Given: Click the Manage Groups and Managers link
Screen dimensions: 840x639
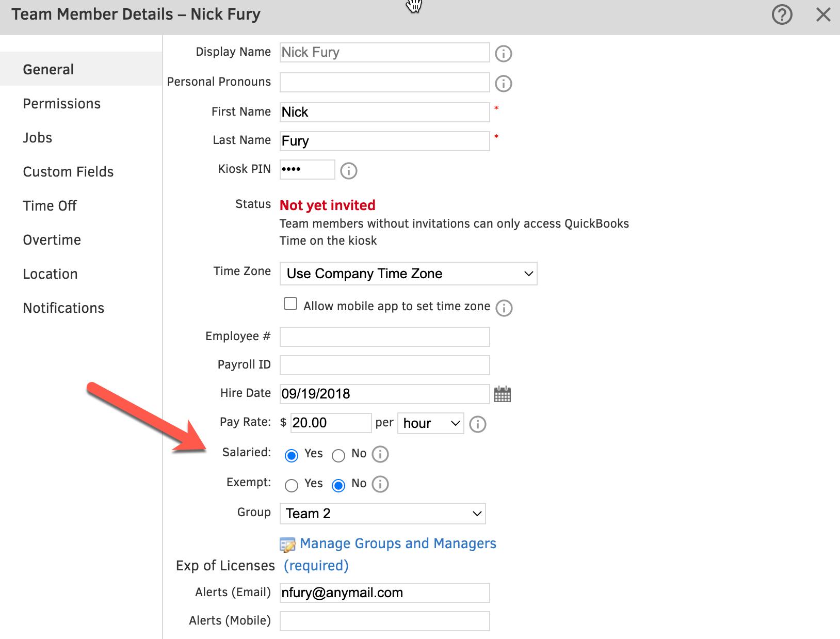Looking at the screenshot, I should [x=398, y=544].
